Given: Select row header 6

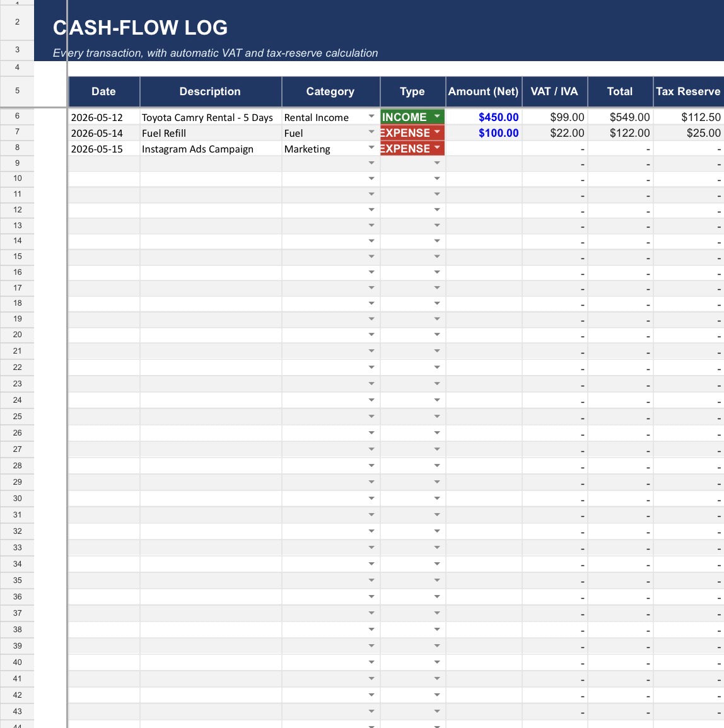Looking at the screenshot, I should 17,116.
